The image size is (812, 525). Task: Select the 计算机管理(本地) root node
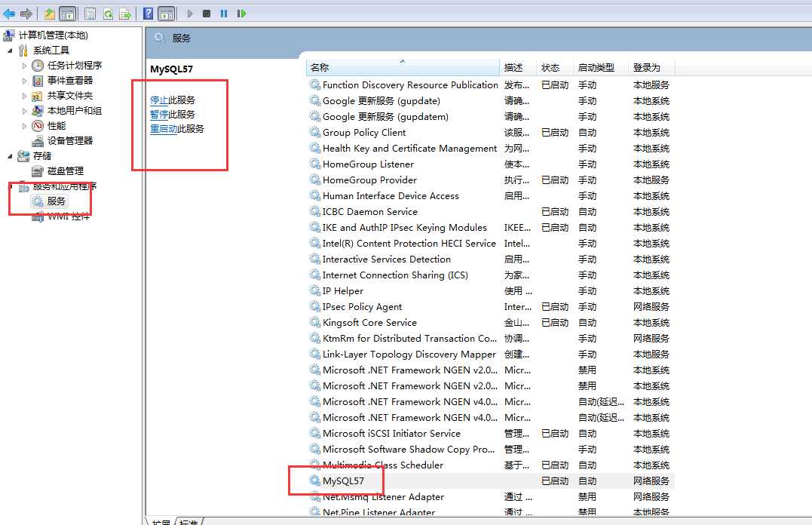point(54,35)
